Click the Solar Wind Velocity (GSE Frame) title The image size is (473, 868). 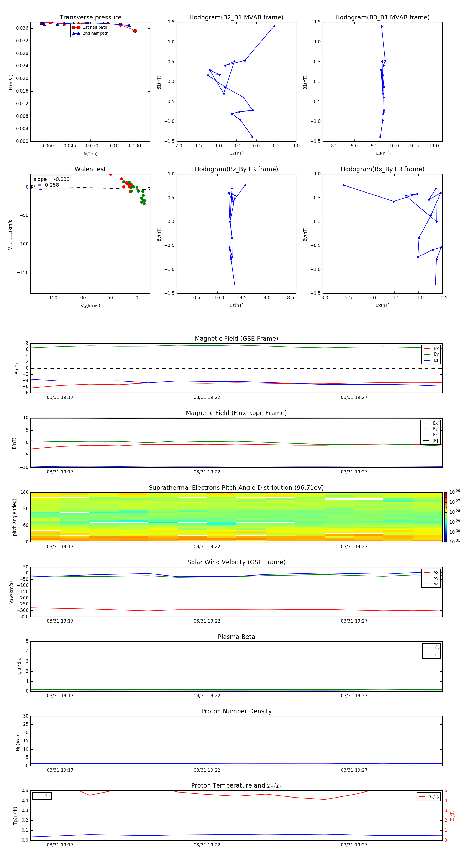236,562
